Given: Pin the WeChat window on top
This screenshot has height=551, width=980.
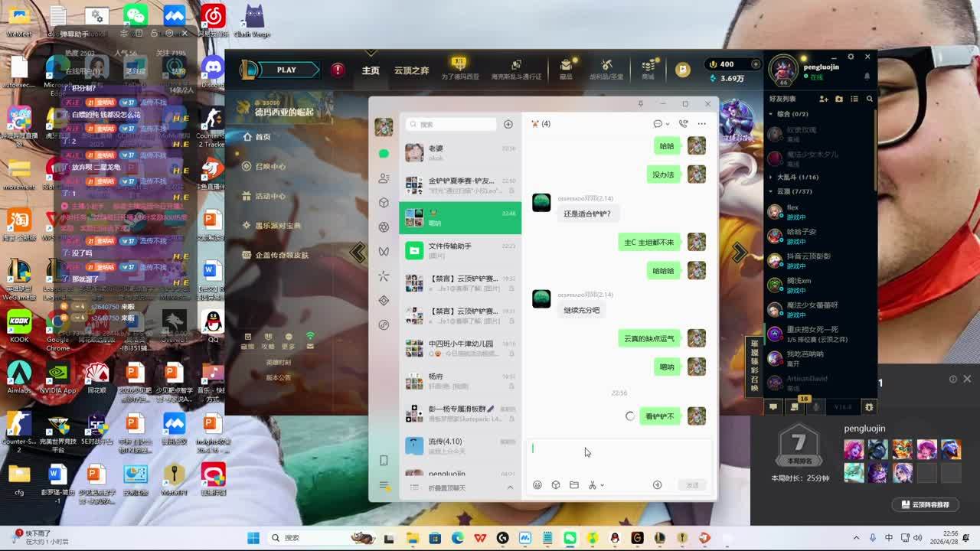Looking at the screenshot, I should (x=641, y=103).
